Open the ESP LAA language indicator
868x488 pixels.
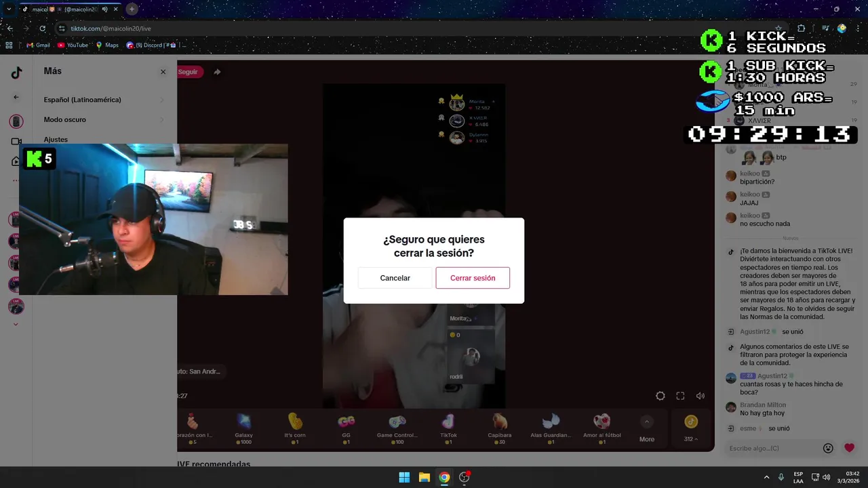pos(798,477)
